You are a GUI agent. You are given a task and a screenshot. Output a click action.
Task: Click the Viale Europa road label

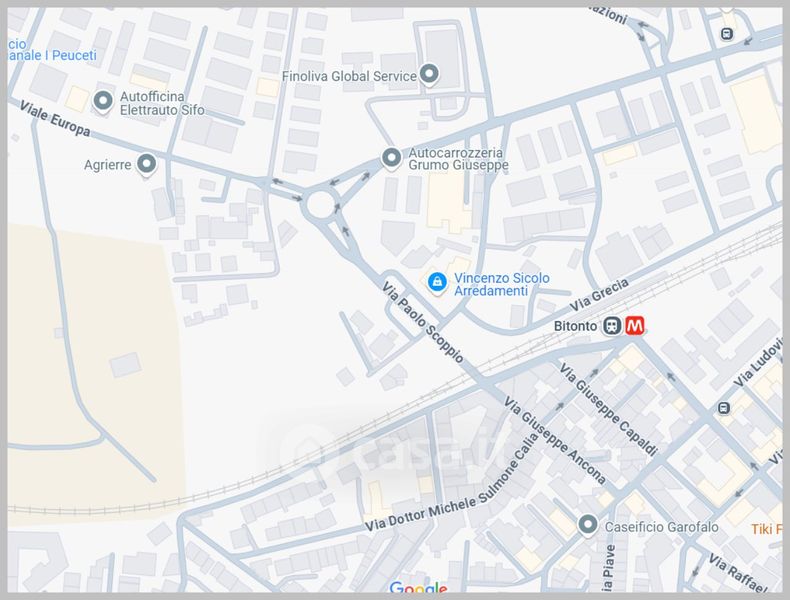[x=55, y=118]
